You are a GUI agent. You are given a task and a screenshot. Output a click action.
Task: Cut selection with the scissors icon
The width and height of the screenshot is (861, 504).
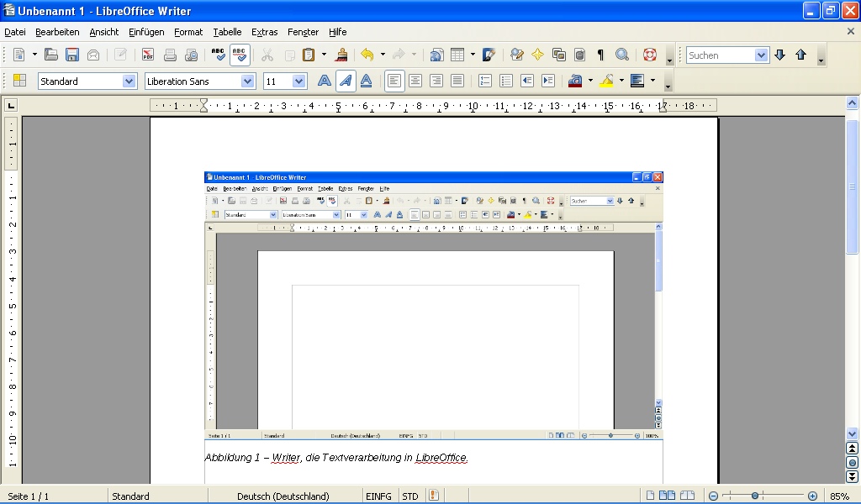(x=267, y=55)
